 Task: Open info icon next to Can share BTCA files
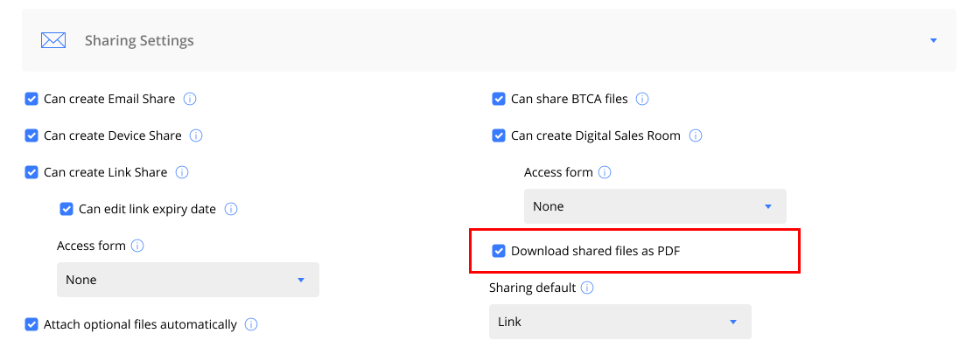[642, 99]
